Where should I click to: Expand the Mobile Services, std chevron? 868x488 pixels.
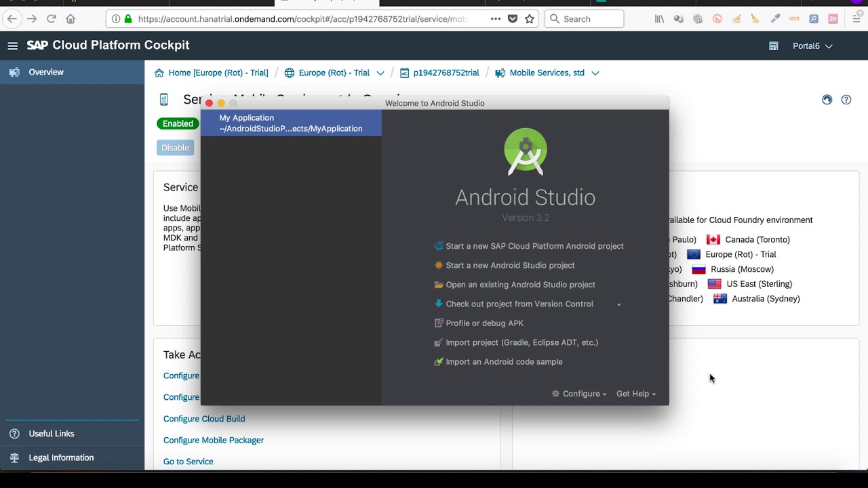tap(595, 73)
